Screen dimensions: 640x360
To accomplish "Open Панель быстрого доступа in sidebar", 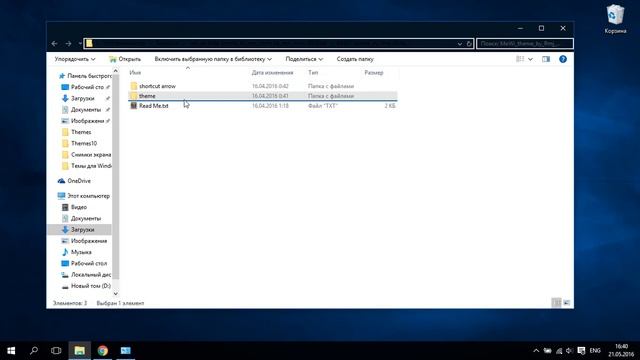I will (x=85, y=76).
